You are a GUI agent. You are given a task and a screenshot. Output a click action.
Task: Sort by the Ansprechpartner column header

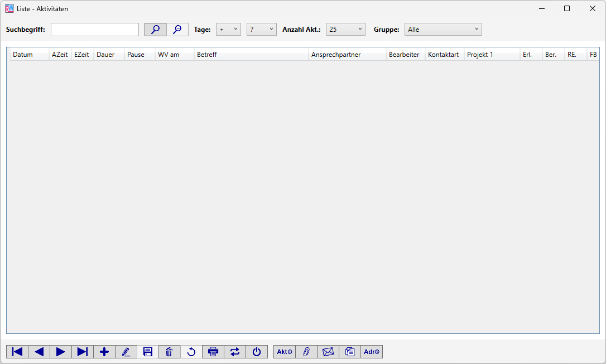(x=347, y=55)
